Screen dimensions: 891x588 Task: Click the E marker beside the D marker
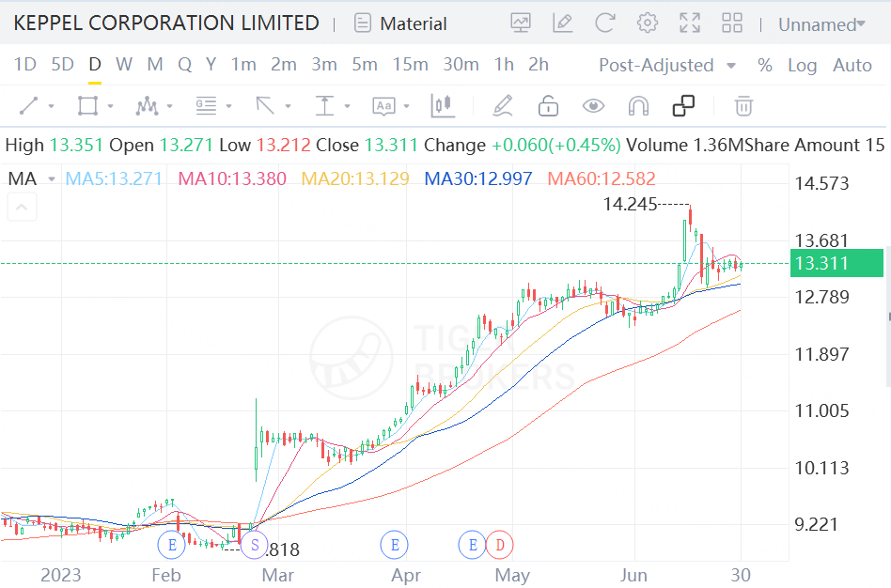coord(472,546)
